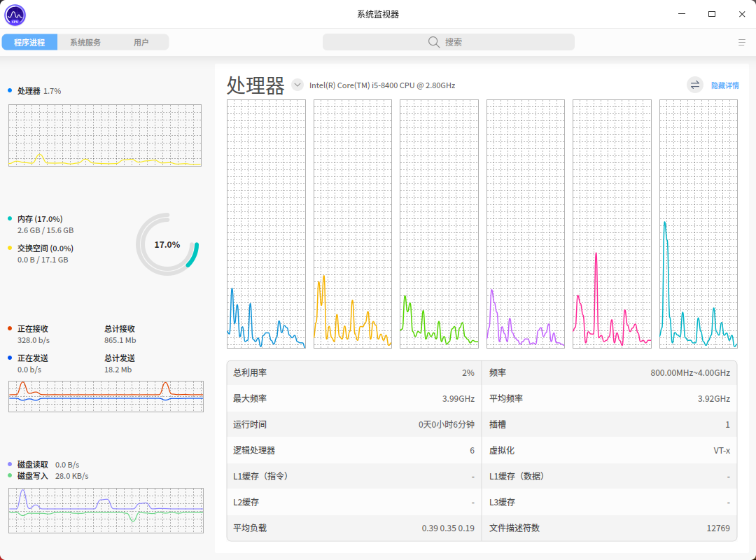
Task: Click the 运行时间 0天0小时6分钟 row
Action: (x=354, y=424)
